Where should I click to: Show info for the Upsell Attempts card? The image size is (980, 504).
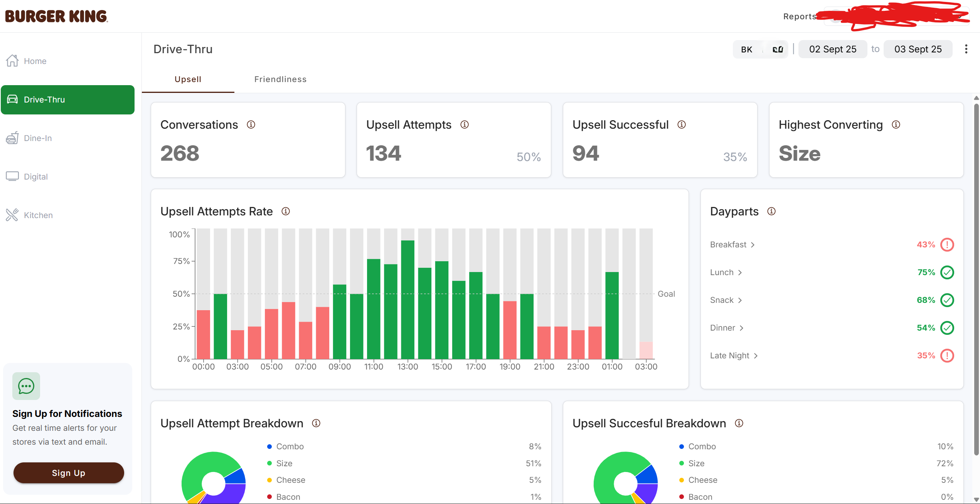tap(465, 124)
